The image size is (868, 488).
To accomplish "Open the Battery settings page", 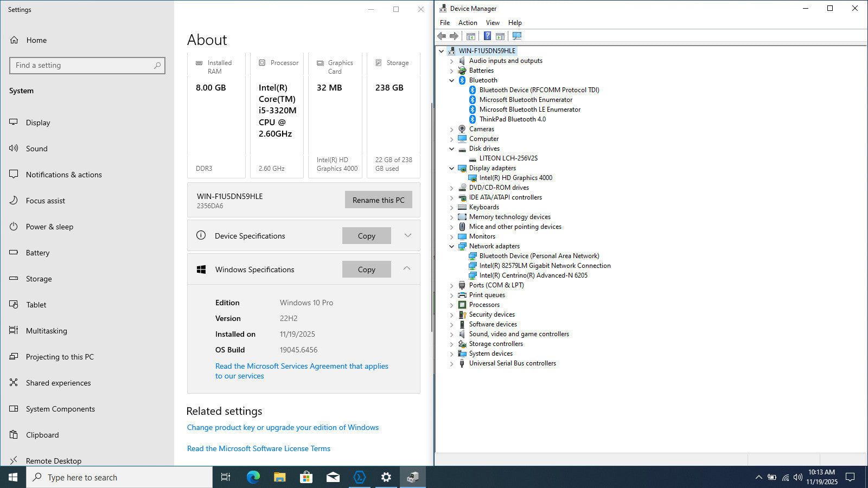I will coord(37,253).
